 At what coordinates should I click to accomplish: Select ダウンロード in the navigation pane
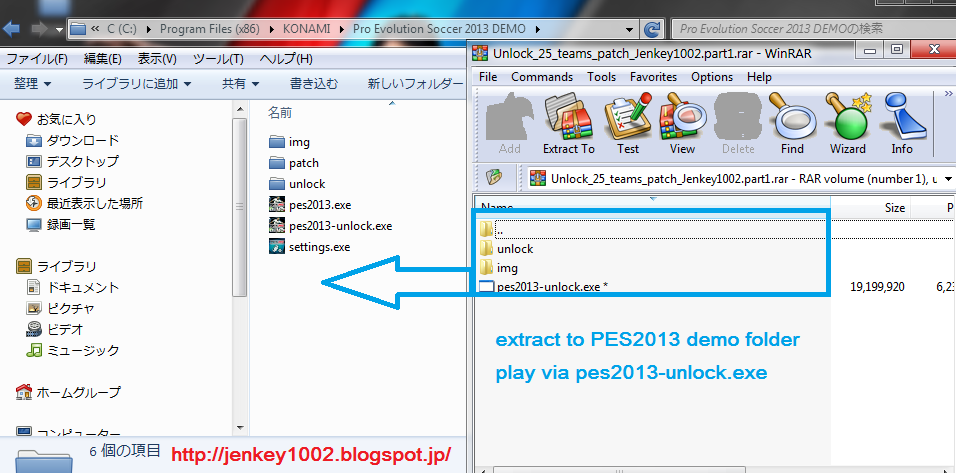(82, 141)
